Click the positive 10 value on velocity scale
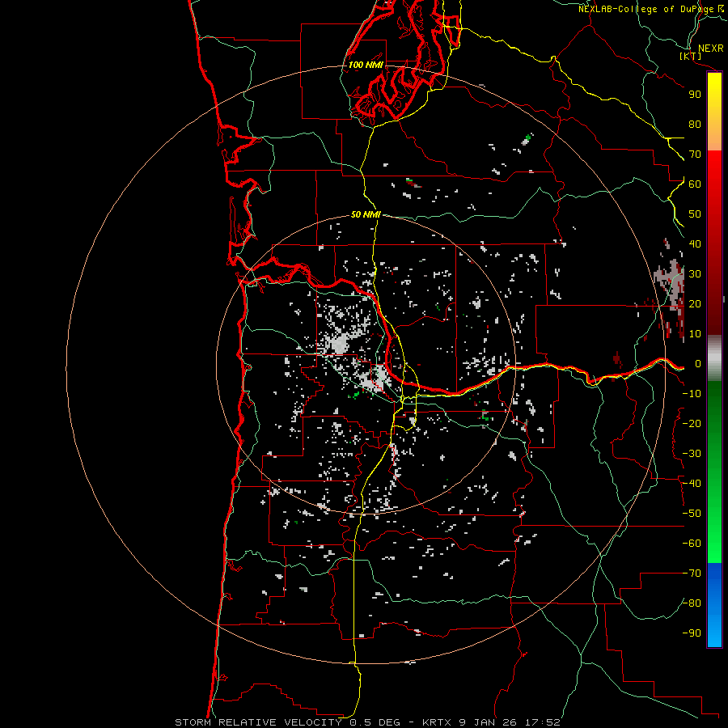 click(695, 334)
